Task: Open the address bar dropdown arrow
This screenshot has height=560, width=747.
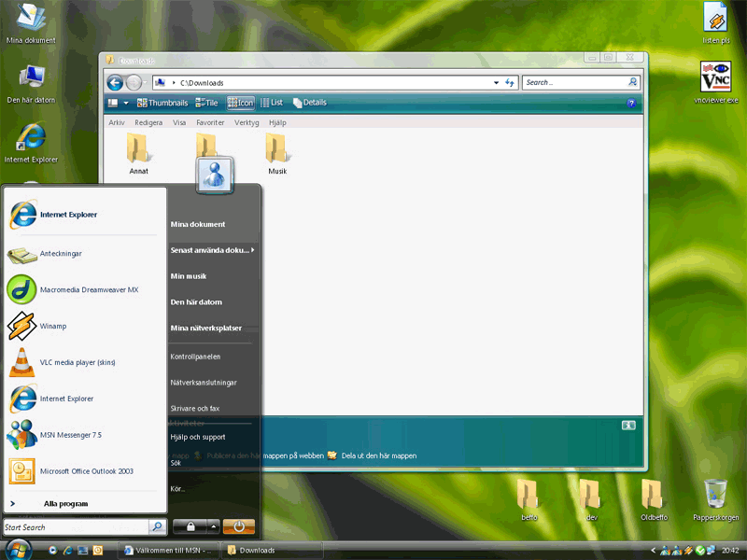Action: pos(496,83)
